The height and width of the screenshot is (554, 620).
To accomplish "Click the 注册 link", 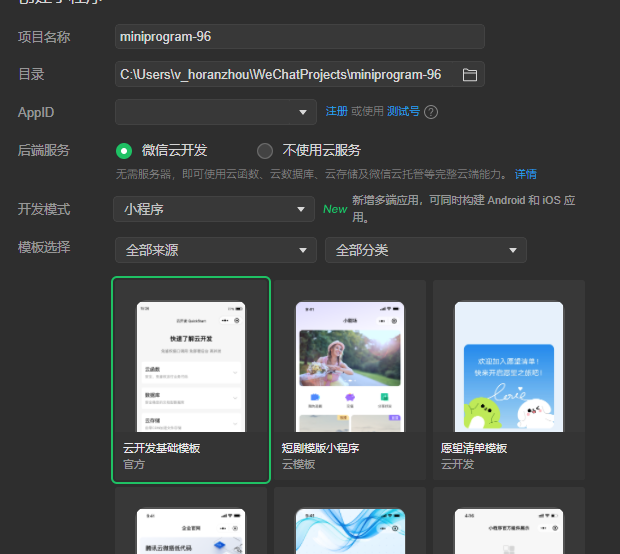I will pyautogui.click(x=336, y=112).
